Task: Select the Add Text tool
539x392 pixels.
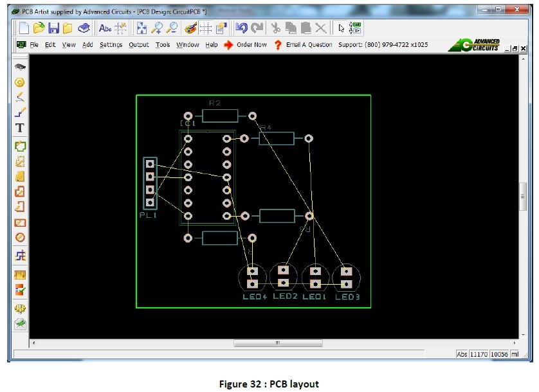Action: tap(20, 128)
